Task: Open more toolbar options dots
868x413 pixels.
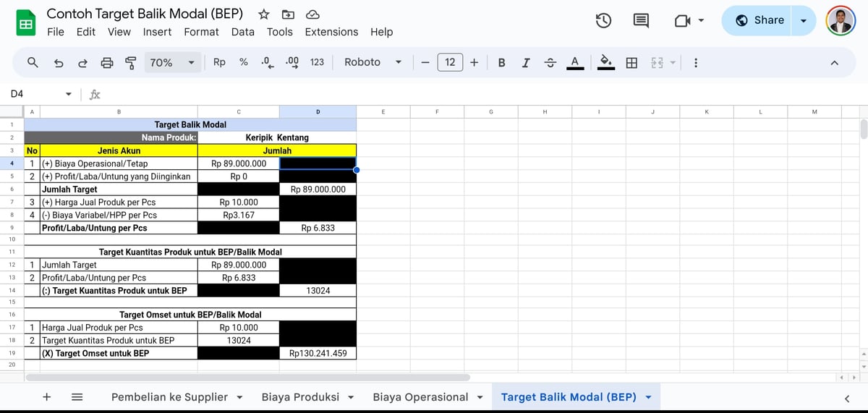Action: (696, 63)
